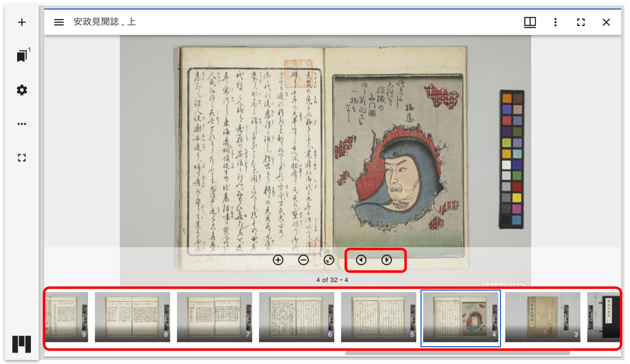This screenshot has height=364, width=630.
Task: Open window views and thumbnails layout
Action: (x=530, y=22)
